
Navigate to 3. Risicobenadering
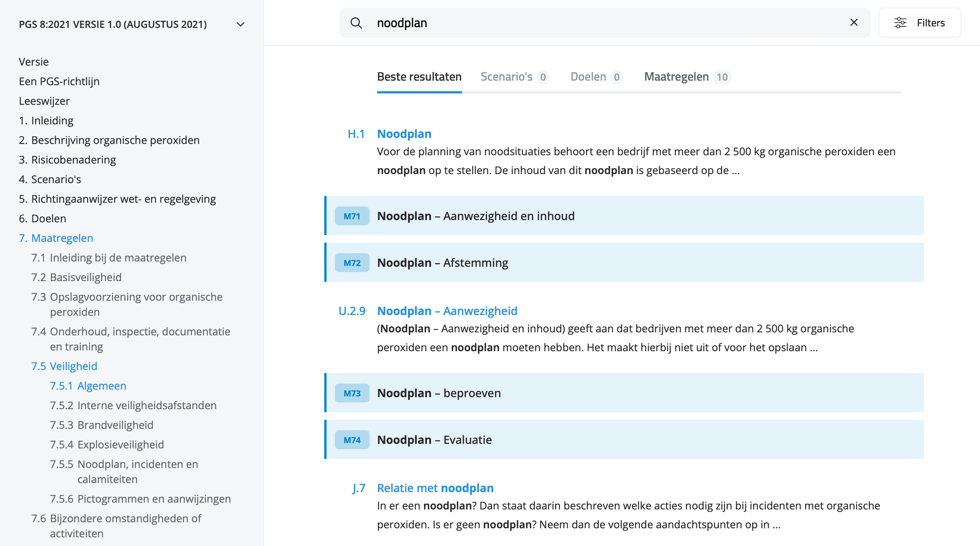pyautogui.click(x=67, y=160)
